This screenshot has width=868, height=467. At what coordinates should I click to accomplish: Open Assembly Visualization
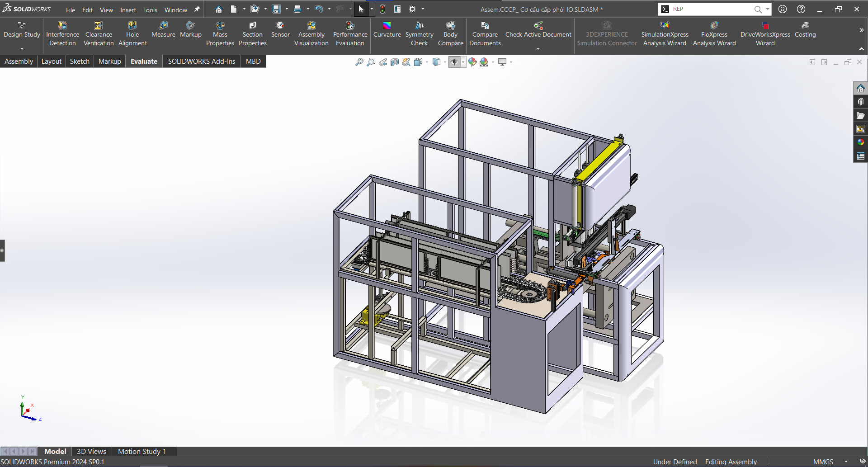[x=311, y=34]
